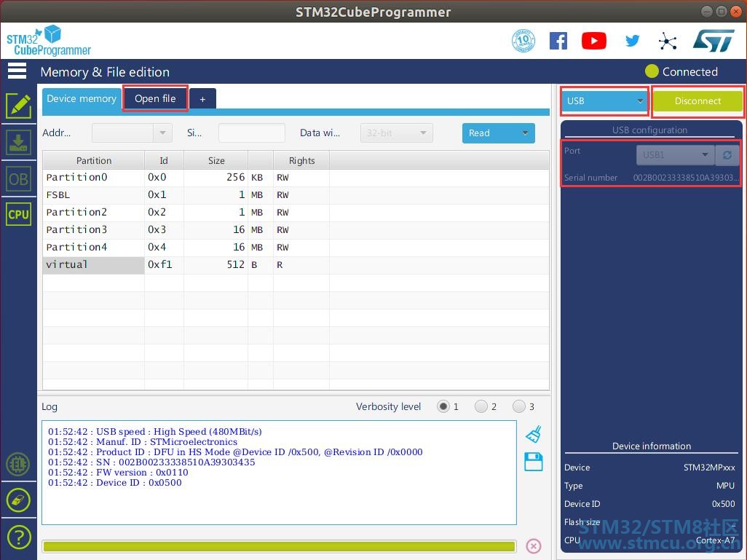747x560 pixels.
Task: Click the chip icon in sidebar
Action: 19,464
